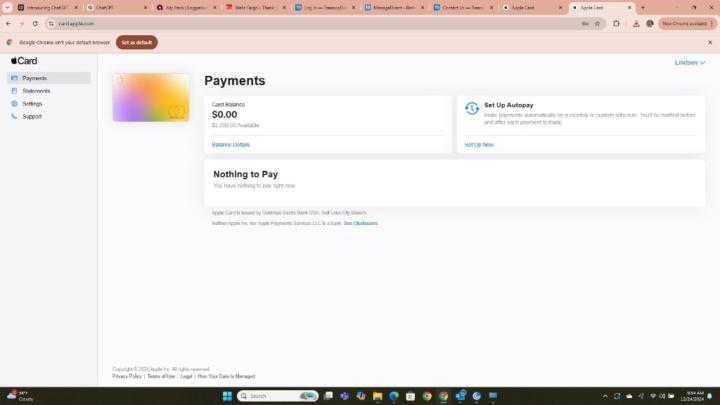
Task: Open a new tab with the plus button
Action: (643, 8)
